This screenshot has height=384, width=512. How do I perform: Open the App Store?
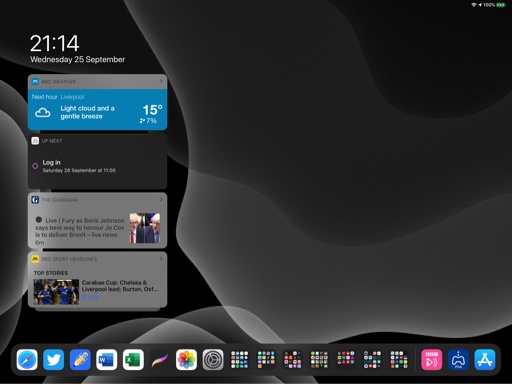click(x=485, y=360)
